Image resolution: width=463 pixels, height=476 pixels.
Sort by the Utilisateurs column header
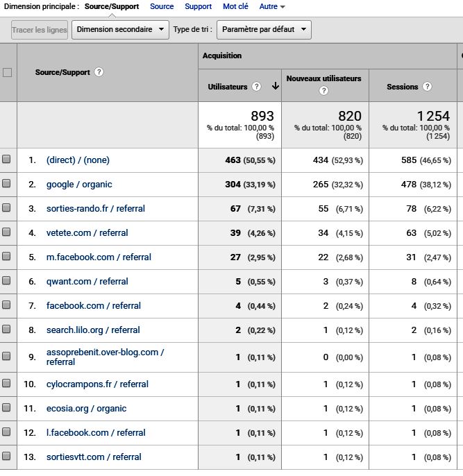(x=228, y=87)
